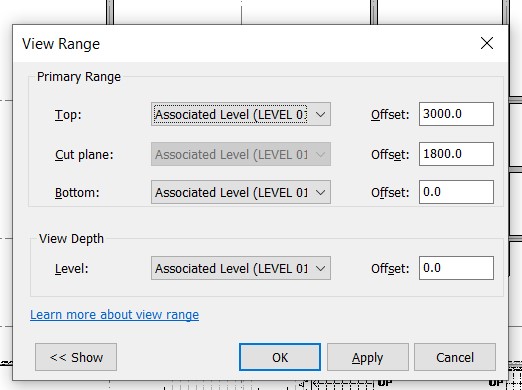522x390 pixels.
Task: Click the View Depth Offset field
Action: point(456,268)
